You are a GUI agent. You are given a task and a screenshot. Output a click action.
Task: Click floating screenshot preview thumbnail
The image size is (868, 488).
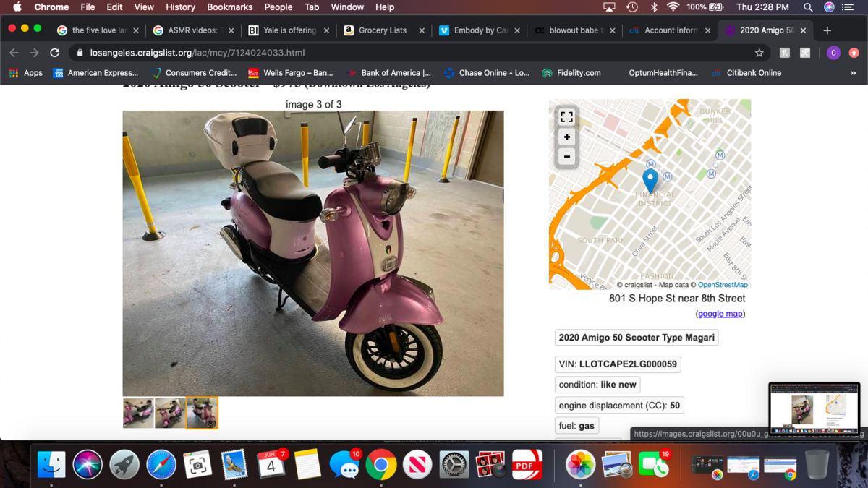pos(814,408)
